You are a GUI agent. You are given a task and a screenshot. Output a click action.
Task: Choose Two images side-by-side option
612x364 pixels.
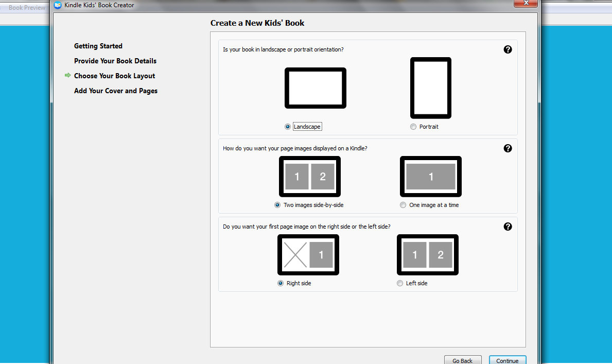click(x=277, y=205)
